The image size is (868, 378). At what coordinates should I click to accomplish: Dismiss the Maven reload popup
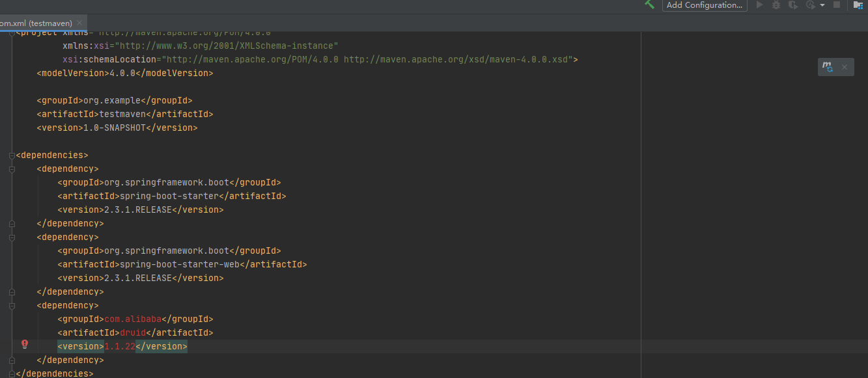pos(845,67)
